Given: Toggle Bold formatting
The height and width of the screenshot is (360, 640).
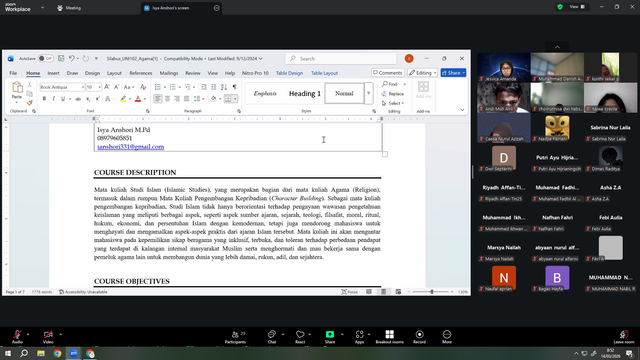Looking at the screenshot, I should tap(44, 99).
